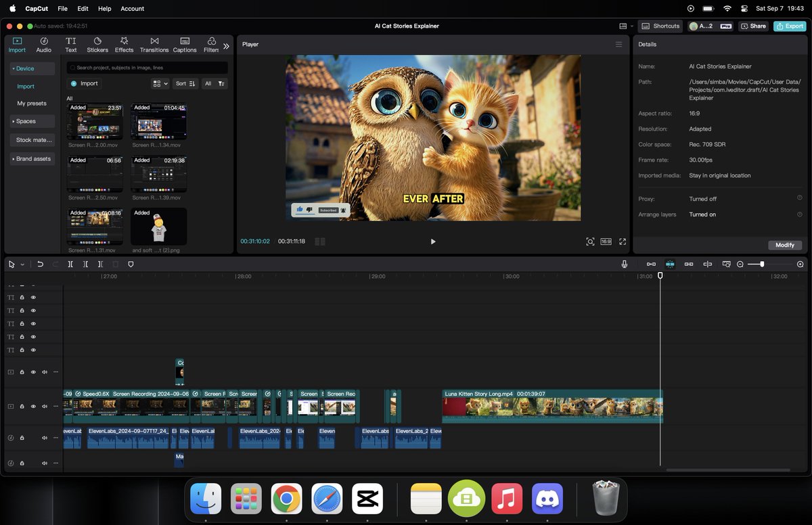Expand the Brand assets section

[32, 159]
